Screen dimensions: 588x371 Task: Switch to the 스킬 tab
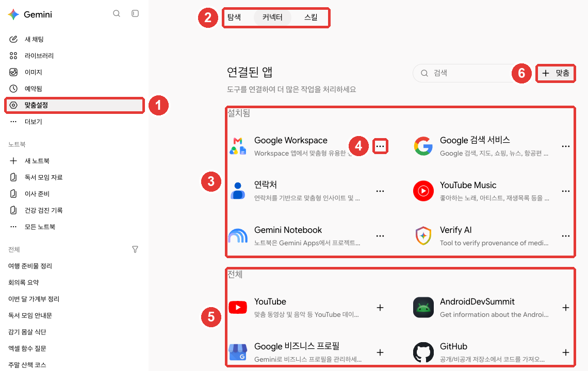pyautogui.click(x=311, y=17)
